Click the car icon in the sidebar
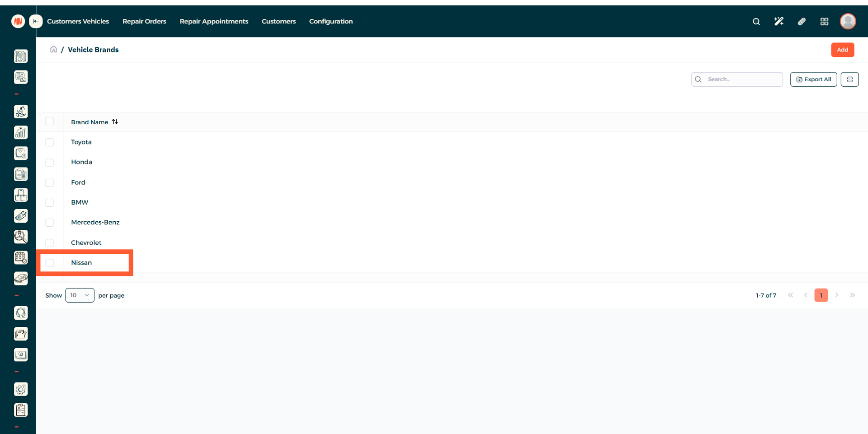The width and height of the screenshot is (868, 434). tap(21, 278)
